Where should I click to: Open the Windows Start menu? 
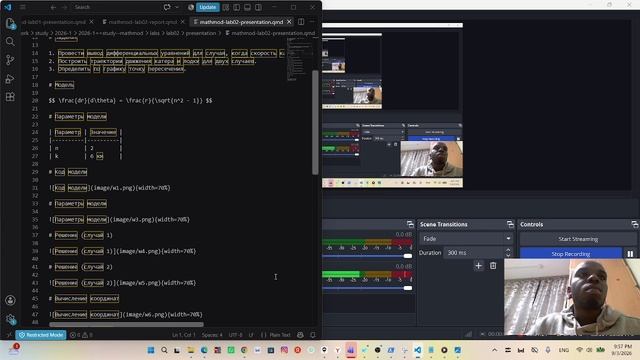[151, 350]
